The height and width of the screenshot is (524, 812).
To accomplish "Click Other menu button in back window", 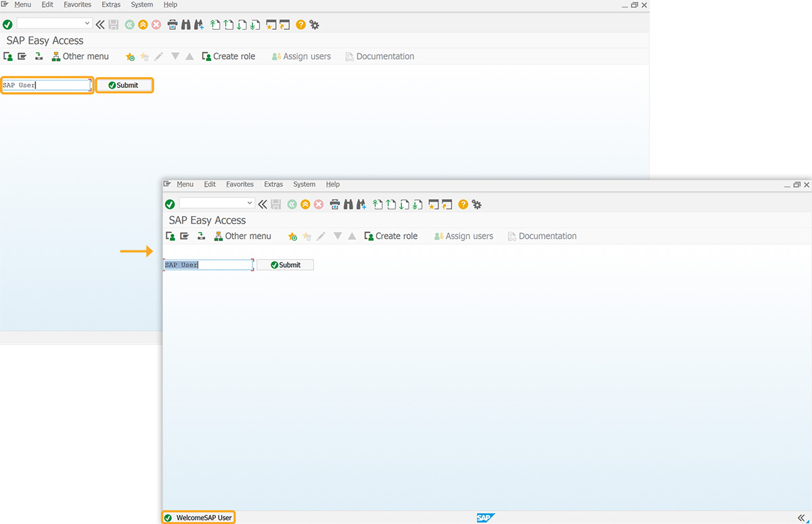I will pyautogui.click(x=80, y=57).
